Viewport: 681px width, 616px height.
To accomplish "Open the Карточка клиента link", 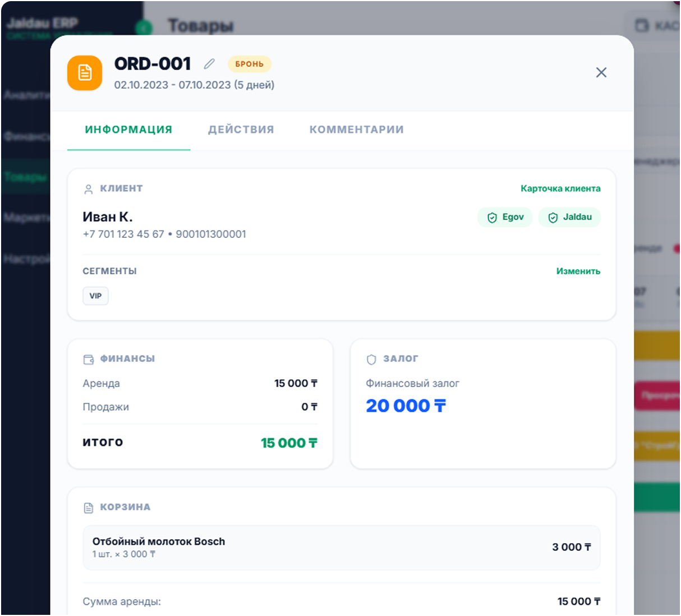I will point(560,189).
